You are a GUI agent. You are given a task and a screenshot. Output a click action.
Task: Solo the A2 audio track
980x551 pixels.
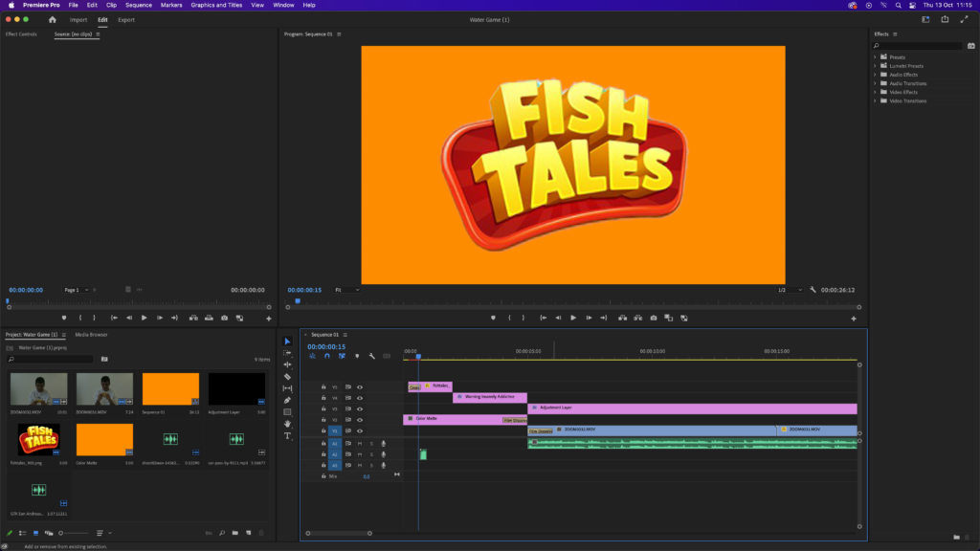[371, 454]
